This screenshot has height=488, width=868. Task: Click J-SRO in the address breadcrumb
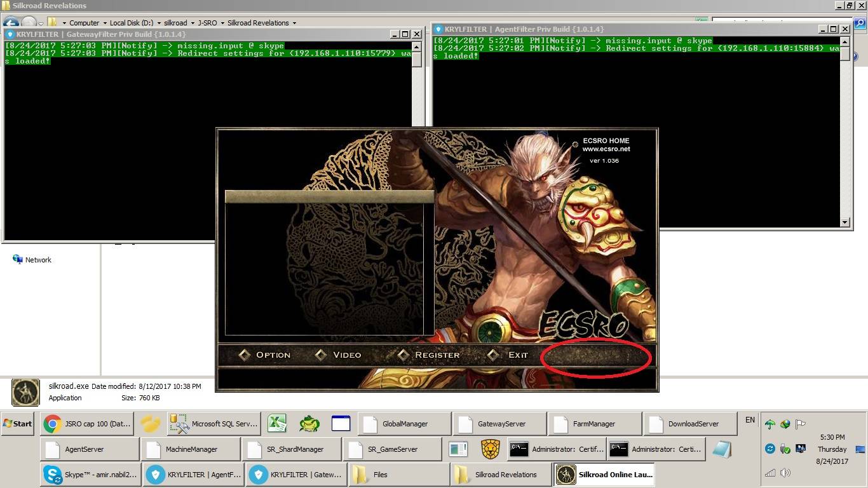(x=207, y=23)
